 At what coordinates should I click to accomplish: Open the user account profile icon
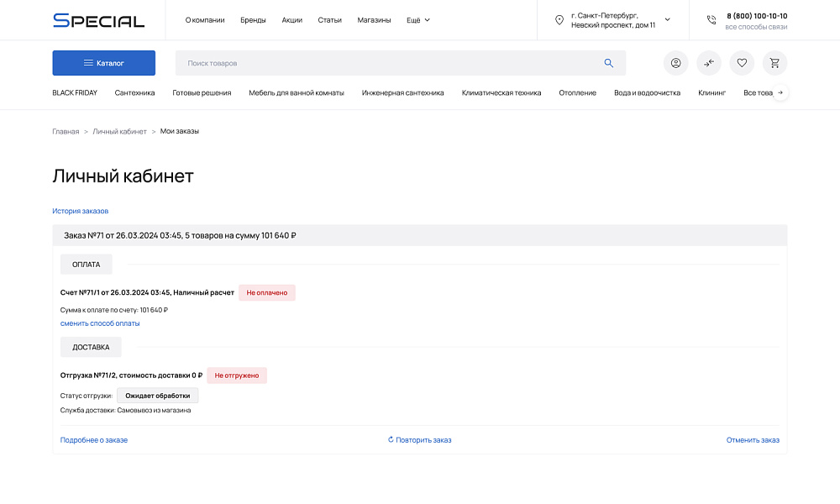point(675,63)
